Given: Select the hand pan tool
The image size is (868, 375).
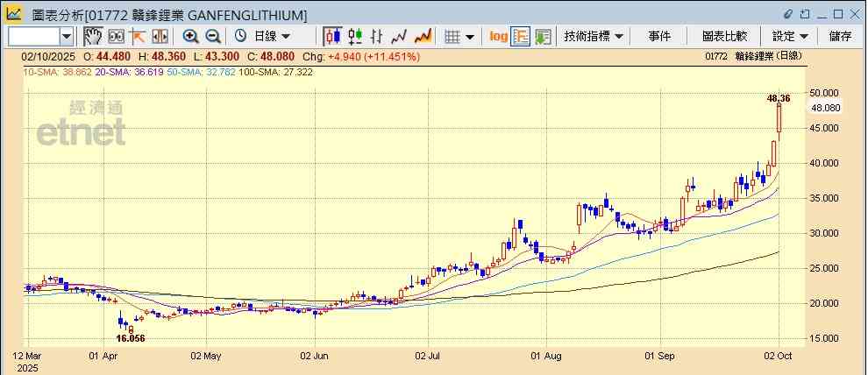Looking at the screenshot, I should tap(93, 36).
